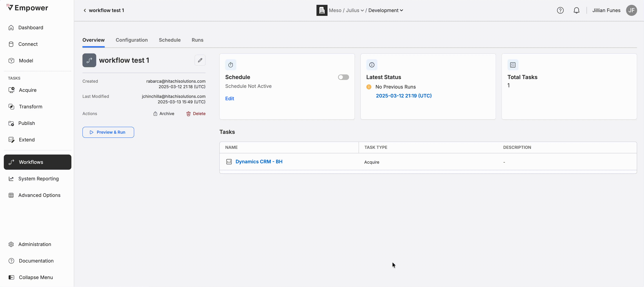Click the pencil edit icon beside workflow name
644x287 pixels.
pyautogui.click(x=200, y=60)
